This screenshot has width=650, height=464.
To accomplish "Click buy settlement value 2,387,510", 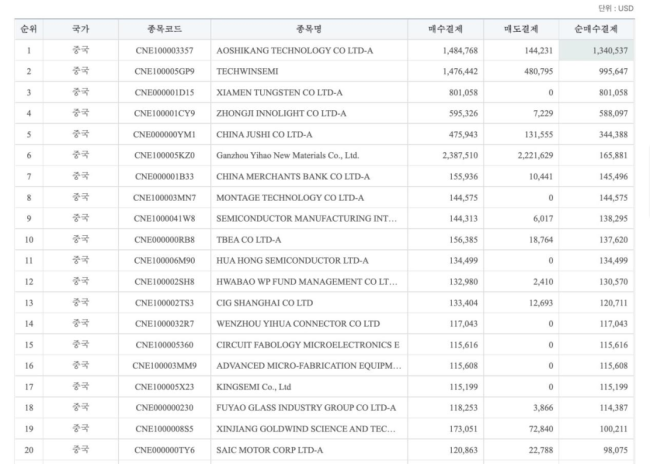I will 460,155.
